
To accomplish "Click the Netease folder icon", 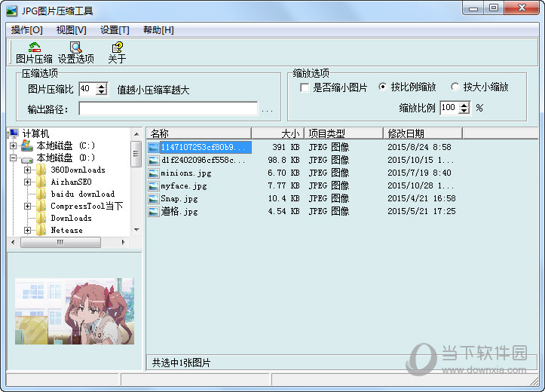I will pyautogui.click(x=41, y=230).
